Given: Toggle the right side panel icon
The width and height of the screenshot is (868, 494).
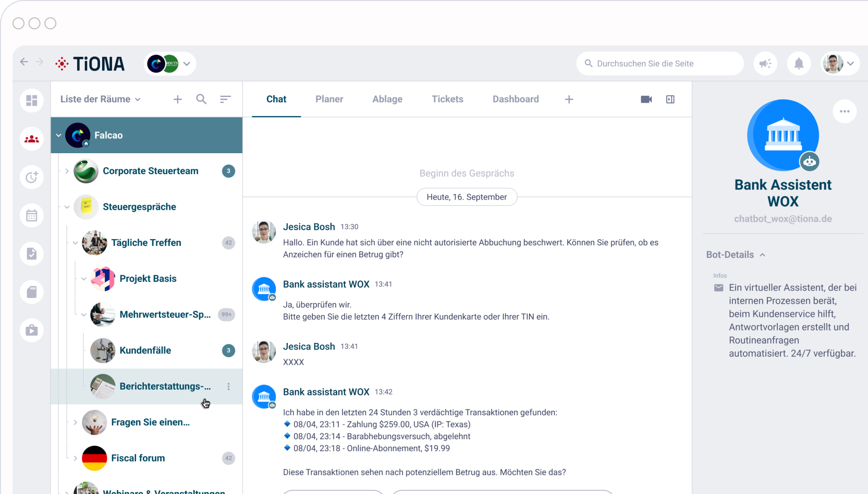Looking at the screenshot, I should click(670, 99).
